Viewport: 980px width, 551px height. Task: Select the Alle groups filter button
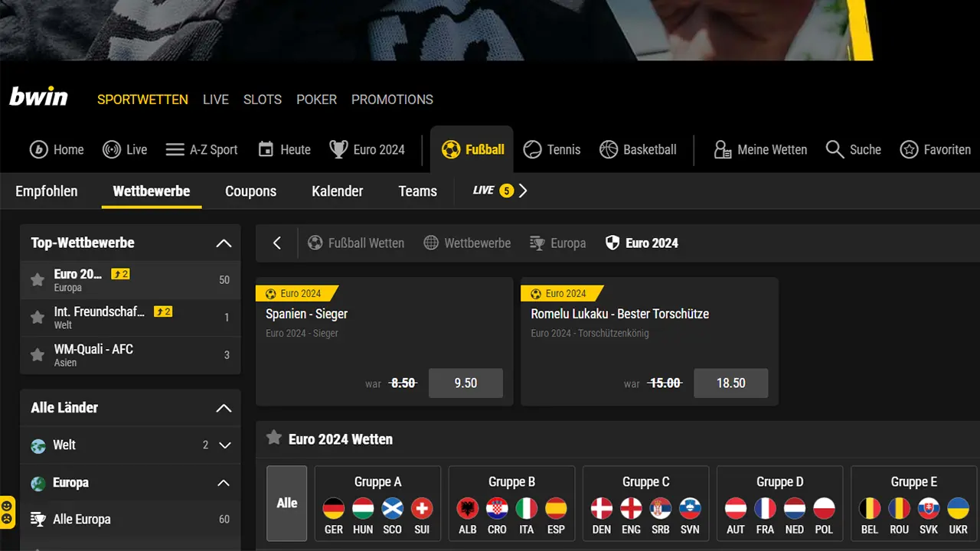coord(286,504)
